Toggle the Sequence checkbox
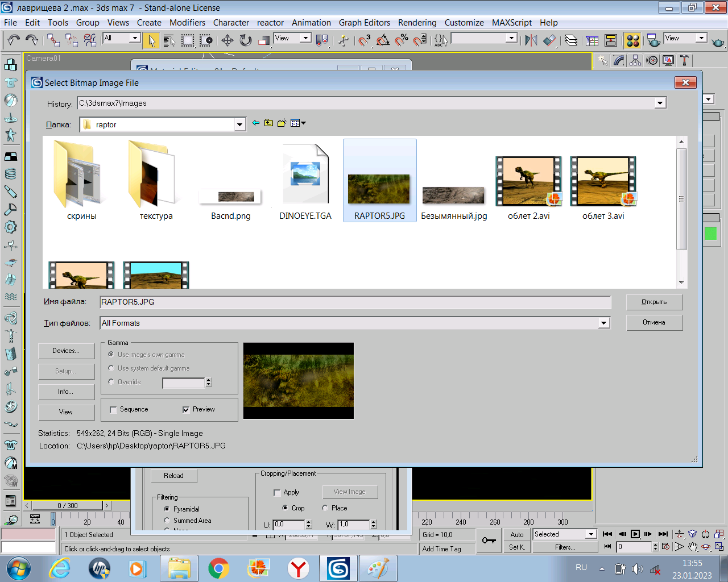 click(113, 410)
